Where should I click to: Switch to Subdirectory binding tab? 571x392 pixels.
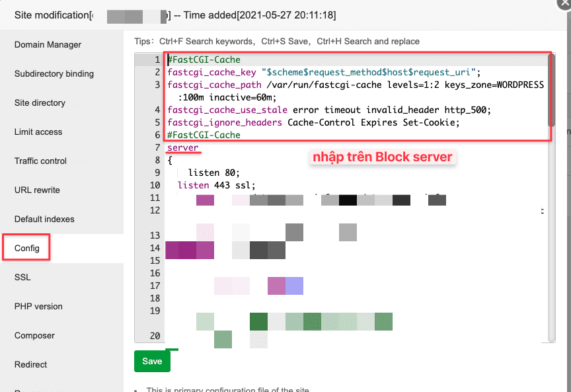click(54, 74)
